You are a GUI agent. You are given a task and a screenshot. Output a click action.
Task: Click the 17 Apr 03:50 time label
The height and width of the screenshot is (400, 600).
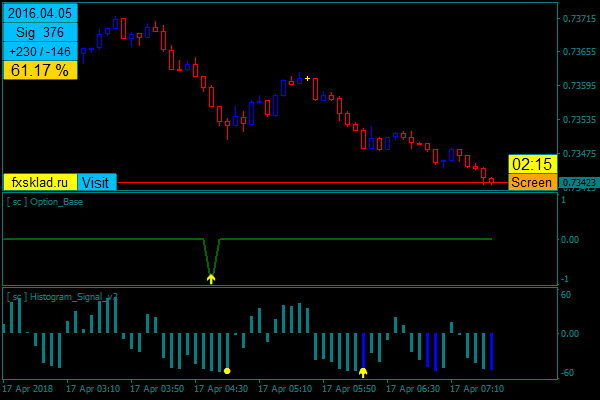pos(157,389)
